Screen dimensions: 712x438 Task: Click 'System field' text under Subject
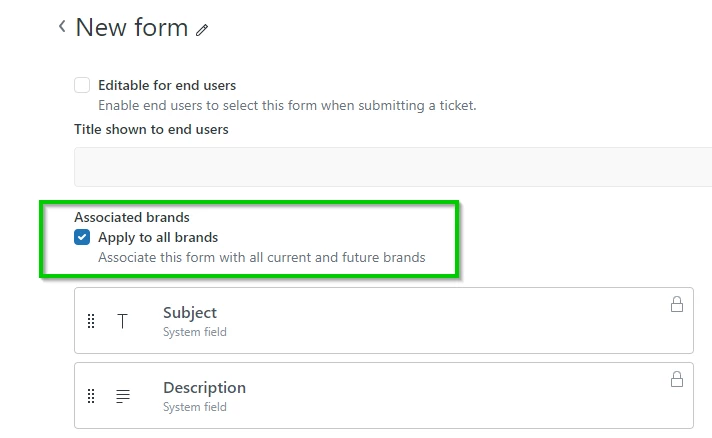[195, 332]
